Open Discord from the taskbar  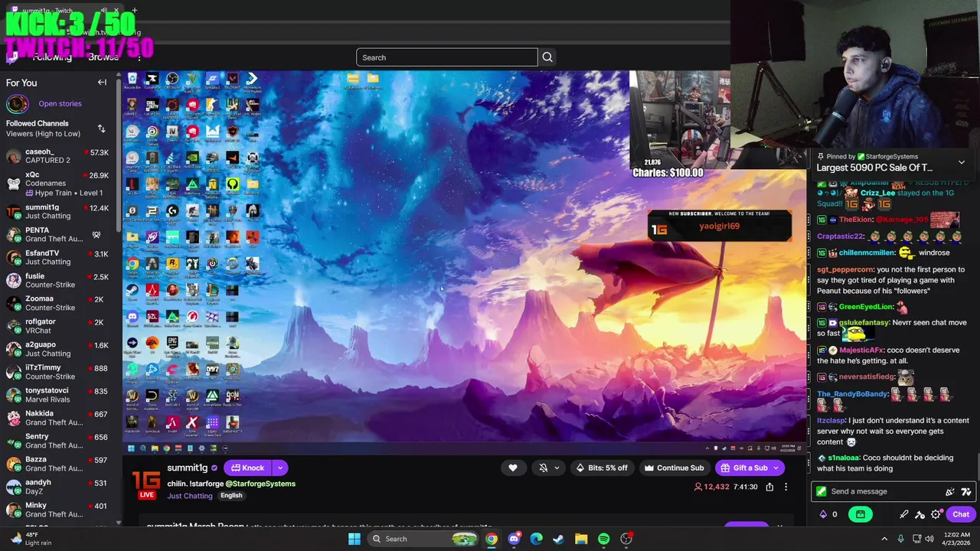(514, 539)
